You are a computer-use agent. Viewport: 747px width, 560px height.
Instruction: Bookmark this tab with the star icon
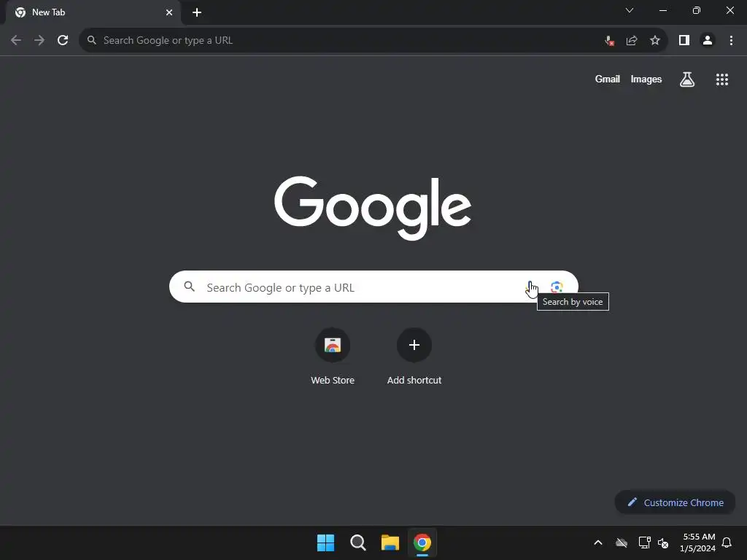pos(655,41)
